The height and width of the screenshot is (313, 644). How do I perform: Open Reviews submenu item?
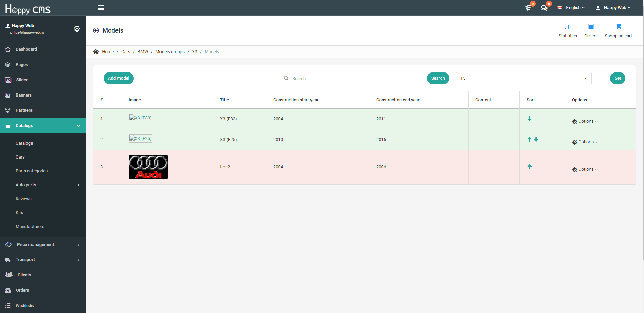tap(24, 199)
